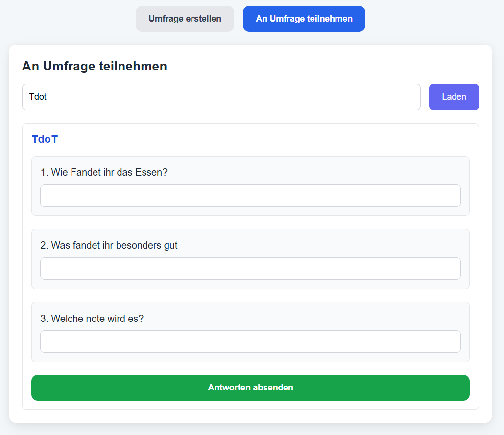Click the Laden button
The image size is (504, 435).
coord(454,97)
